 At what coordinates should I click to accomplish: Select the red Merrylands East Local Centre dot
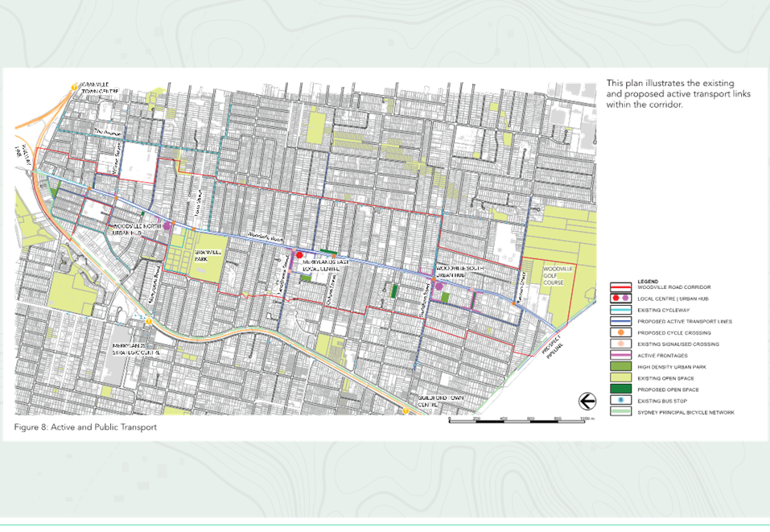pyautogui.click(x=299, y=255)
